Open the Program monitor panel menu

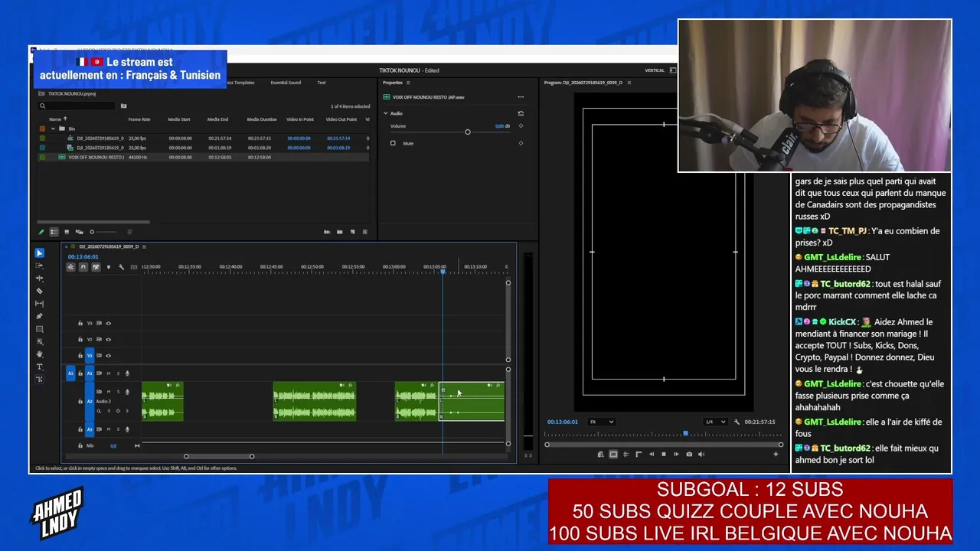[x=629, y=83]
